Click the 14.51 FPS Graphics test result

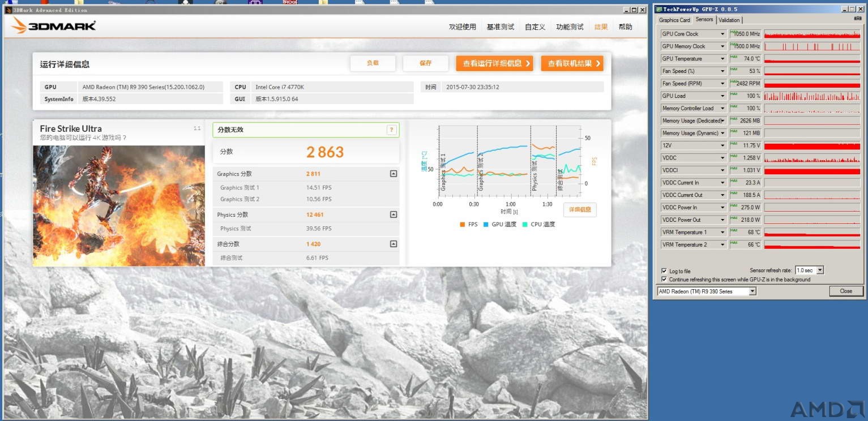[319, 188]
